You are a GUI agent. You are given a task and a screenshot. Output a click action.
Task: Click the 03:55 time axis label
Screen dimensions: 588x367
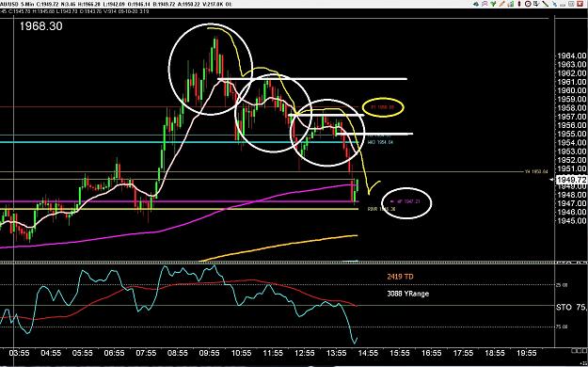point(20,353)
